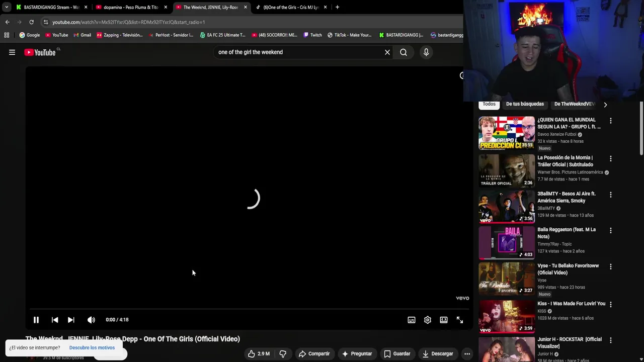Open Twitch bookmark
This screenshot has height=362, width=644.
pos(312,35)
